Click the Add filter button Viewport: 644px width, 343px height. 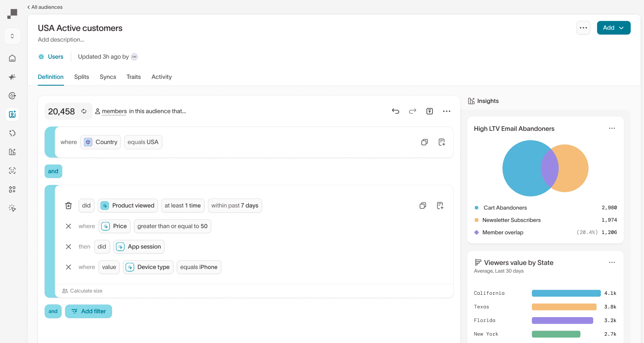pyautogui.click(x=88, y=311)
